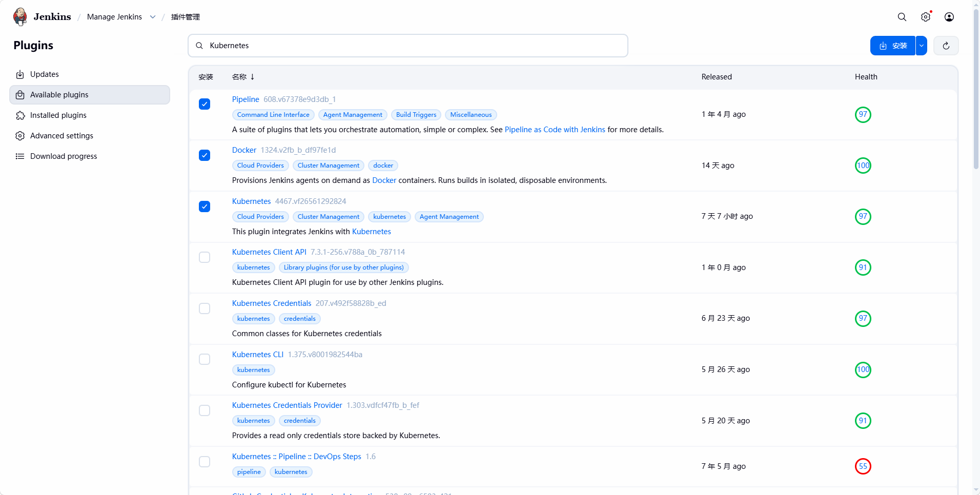The height and width of the screenshot is (495, 980).
Task: Uncheck the Kubernetes plugin checkbox
Action: pyautogui.click(x=205, y=207)
